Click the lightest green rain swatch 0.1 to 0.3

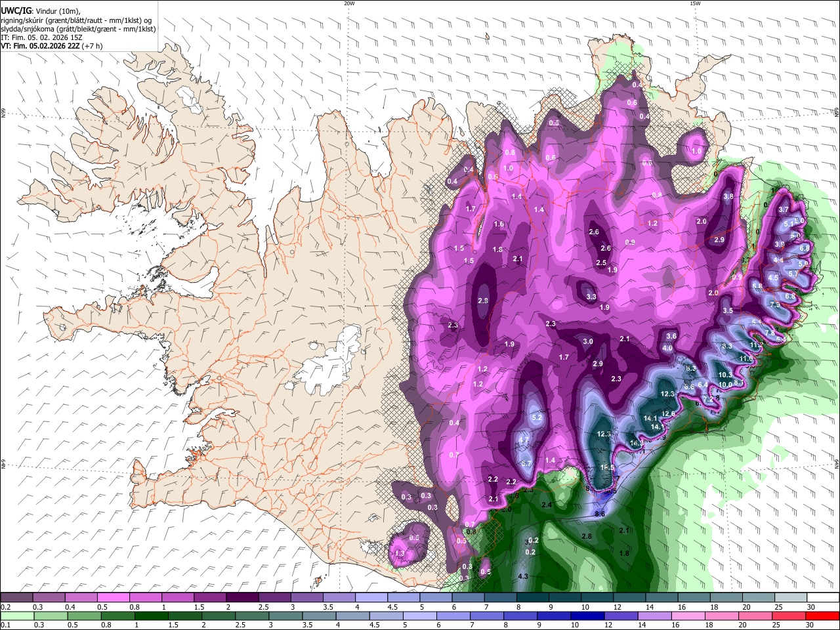coord(16,616)
